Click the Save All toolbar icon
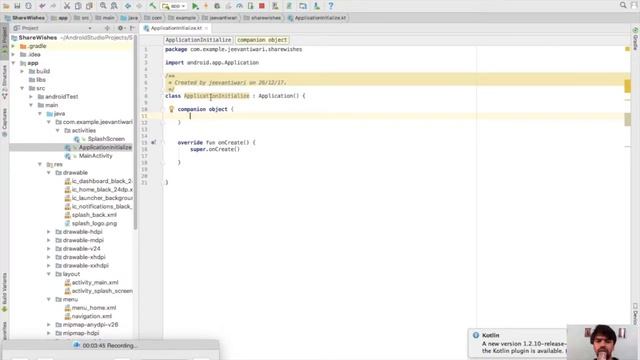Screen dimensions: 640x360 [x=17, y=6]
